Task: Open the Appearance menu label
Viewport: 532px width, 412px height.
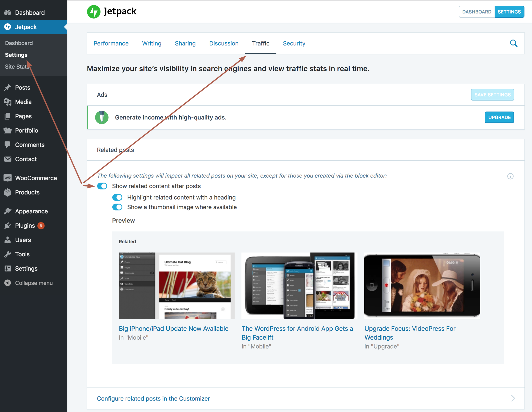Action: click(x=31, y=211)
